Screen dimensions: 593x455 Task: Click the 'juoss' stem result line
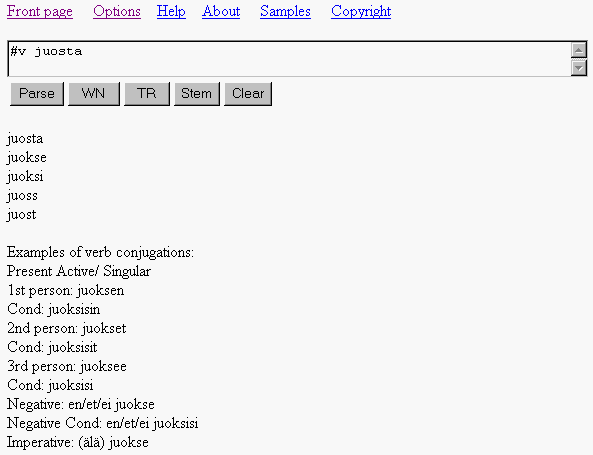(22, 196)
